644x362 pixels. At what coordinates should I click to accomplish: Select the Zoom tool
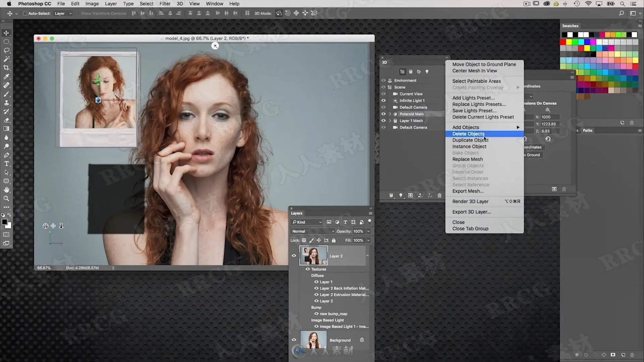[6, 198]
